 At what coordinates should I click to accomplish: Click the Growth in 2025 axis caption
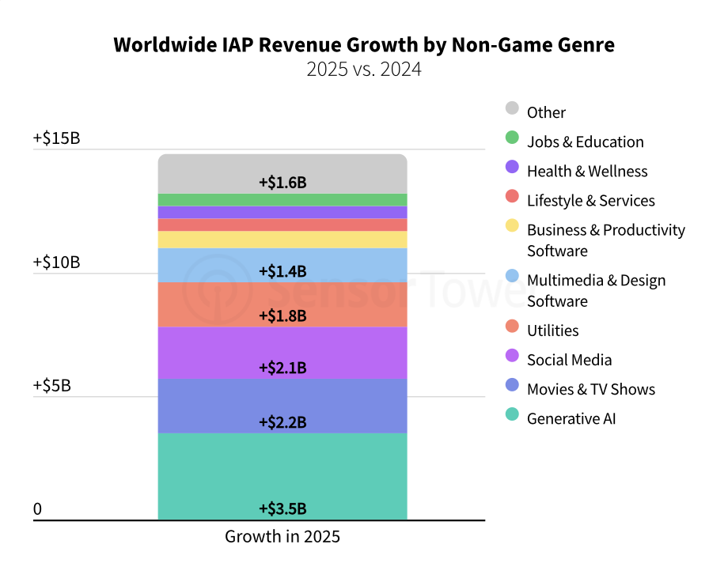click(282, 536)
